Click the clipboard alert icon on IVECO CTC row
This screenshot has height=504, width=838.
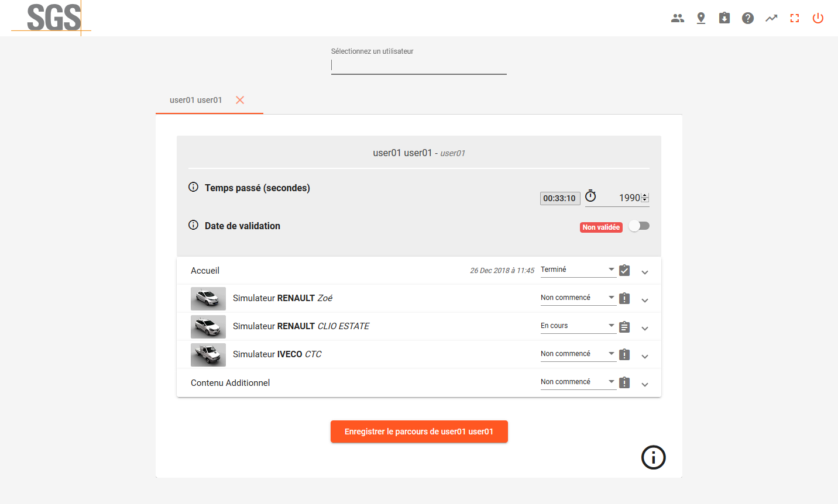click(624, 354)
